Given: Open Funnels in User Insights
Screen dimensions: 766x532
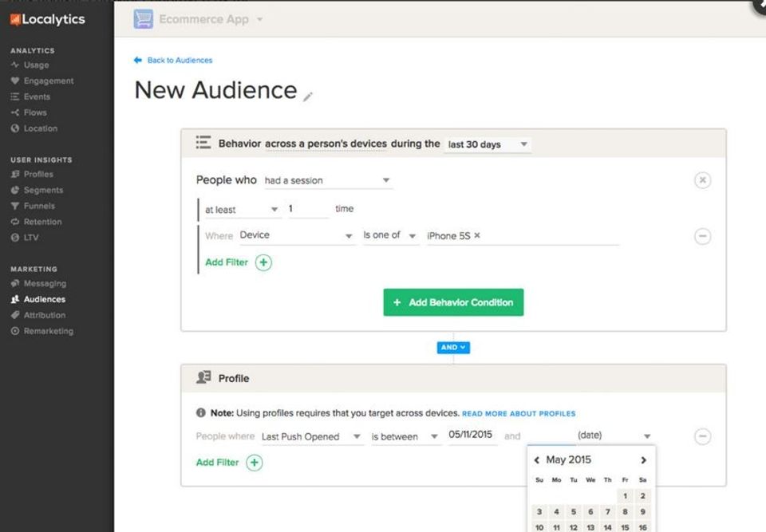Looking at the screenshot, I should click(x=39, y=206).
